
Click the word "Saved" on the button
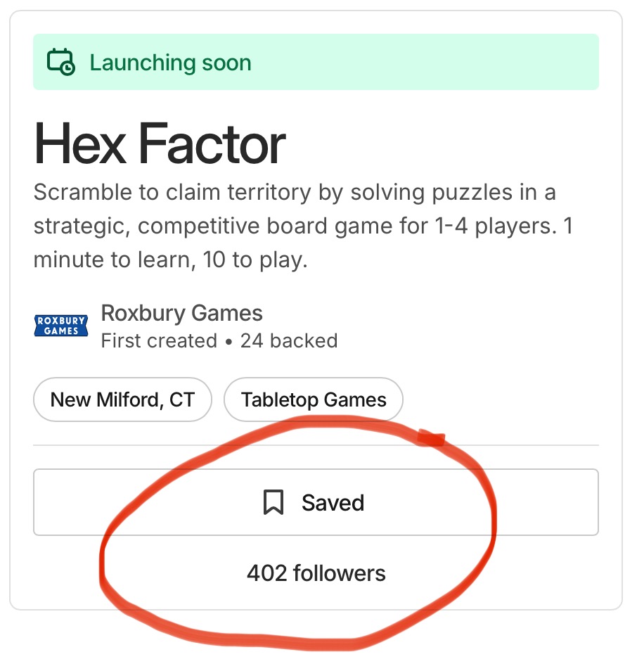pos(333,502)
